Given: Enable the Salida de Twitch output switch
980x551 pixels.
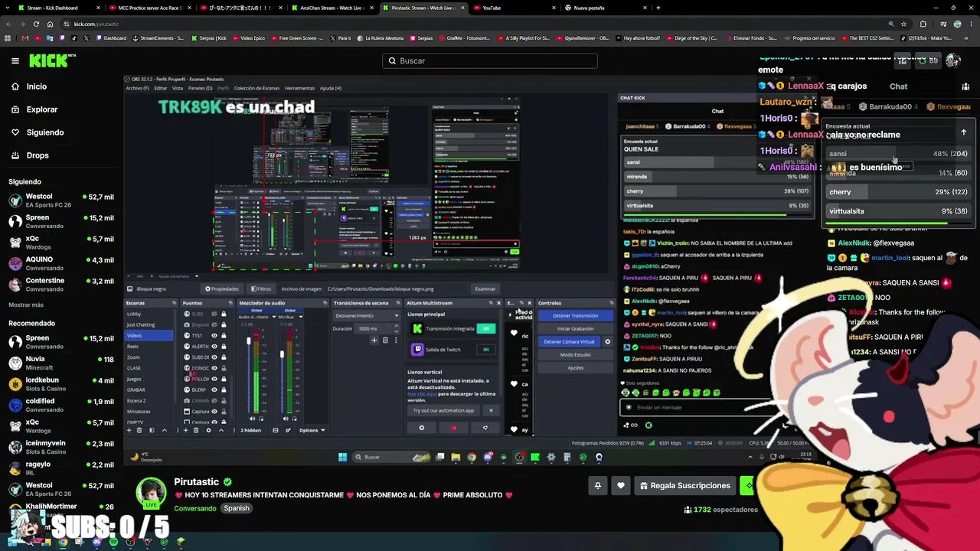Looking at the screenshot, I should point(486,350).
